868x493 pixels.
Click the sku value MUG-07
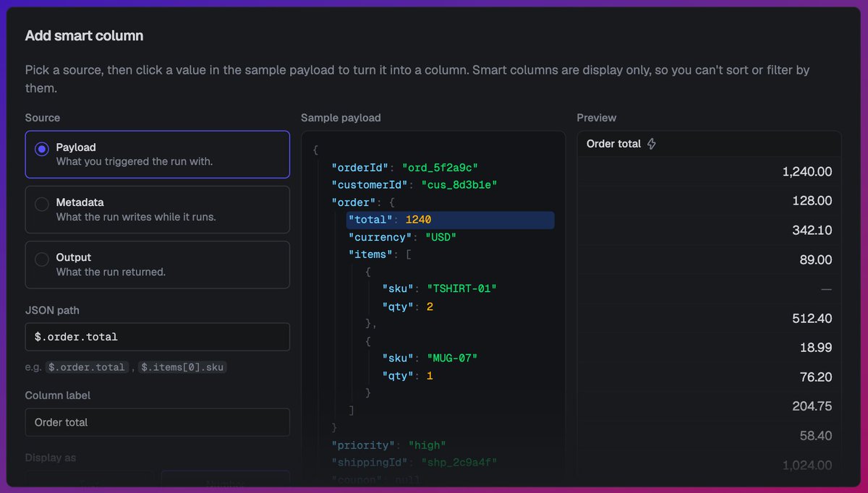pyautogui.click(x=452, y=359)
